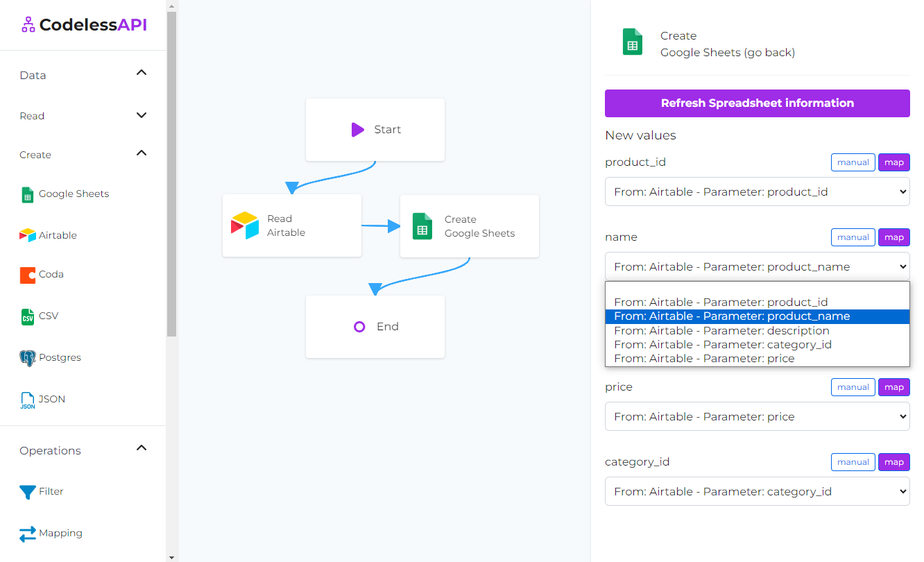Click the CodelessAPI logo icon
Viewport: 924px width, 562px height.
(x=28, y=25)
